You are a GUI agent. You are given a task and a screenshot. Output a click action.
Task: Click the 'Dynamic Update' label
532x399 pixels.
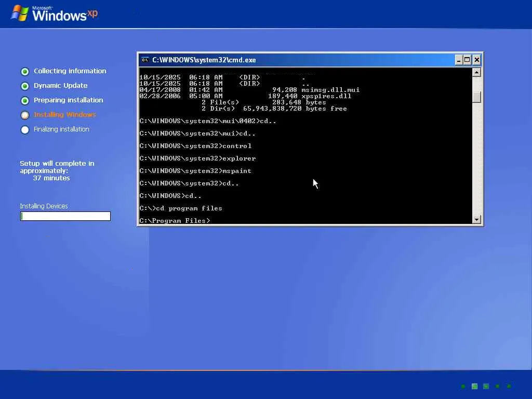click(60, 86)
